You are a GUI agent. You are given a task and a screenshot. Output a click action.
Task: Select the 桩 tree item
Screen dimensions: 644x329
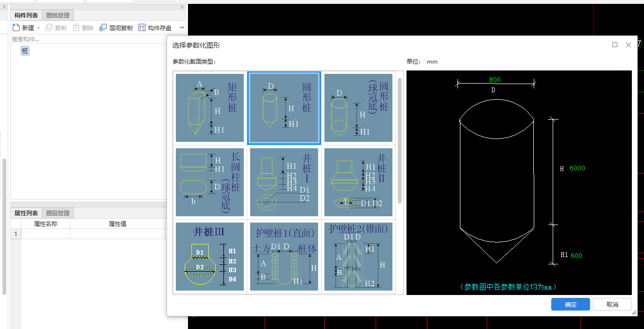(x=25, y=51)
